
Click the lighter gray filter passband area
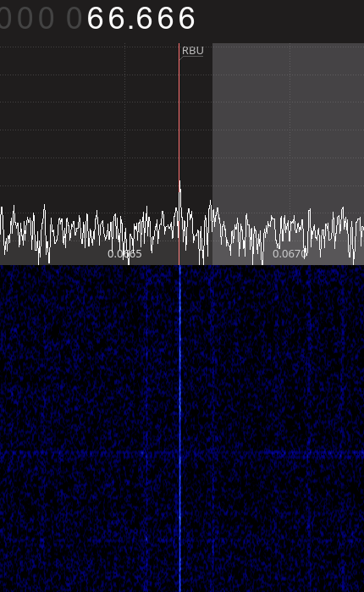288,154
